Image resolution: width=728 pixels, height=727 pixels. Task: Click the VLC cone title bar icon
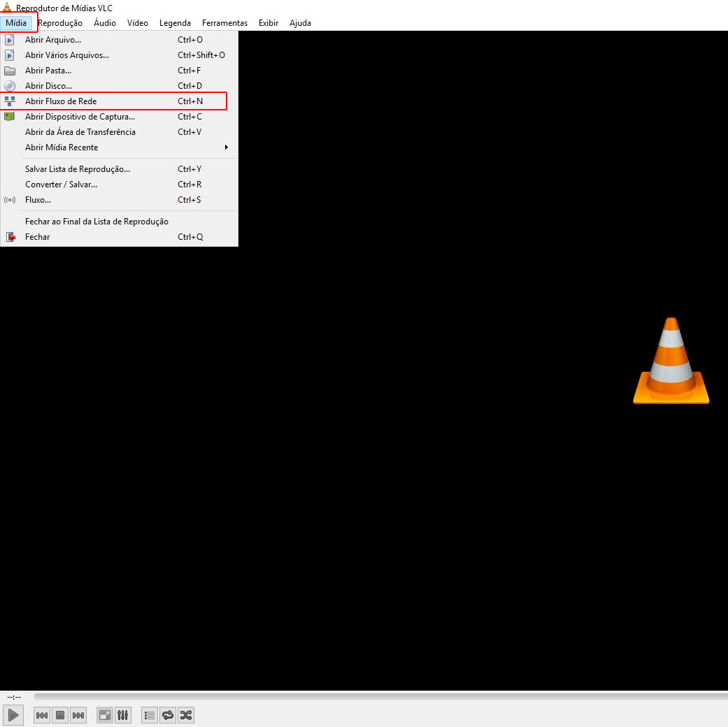(7, 7)
